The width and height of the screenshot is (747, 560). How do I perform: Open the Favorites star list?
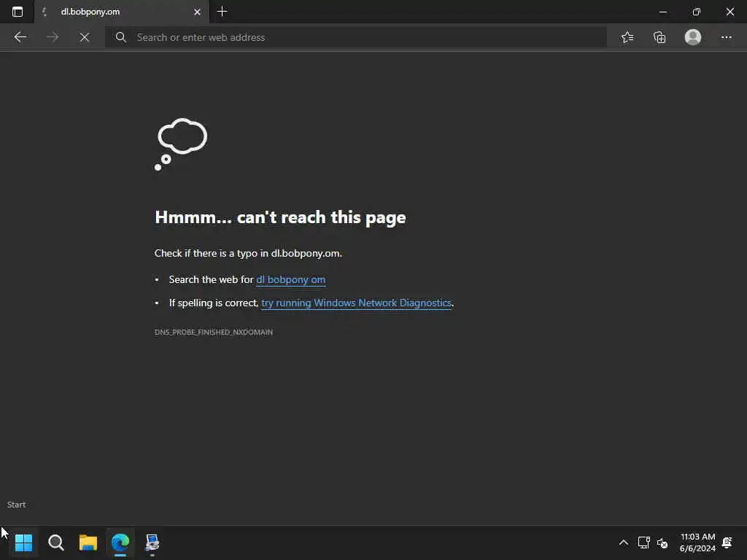[627, 37]
